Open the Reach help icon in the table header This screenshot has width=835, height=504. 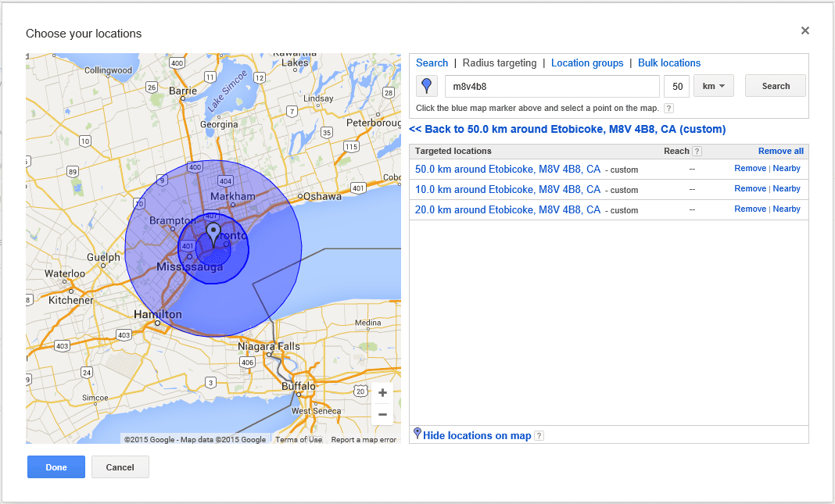point(697,151)
